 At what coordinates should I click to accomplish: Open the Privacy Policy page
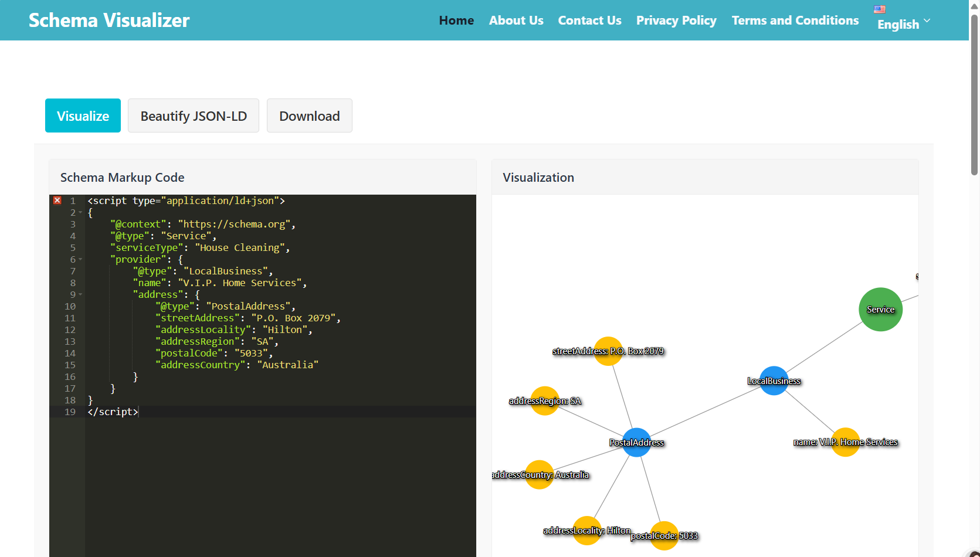[676, 21]
